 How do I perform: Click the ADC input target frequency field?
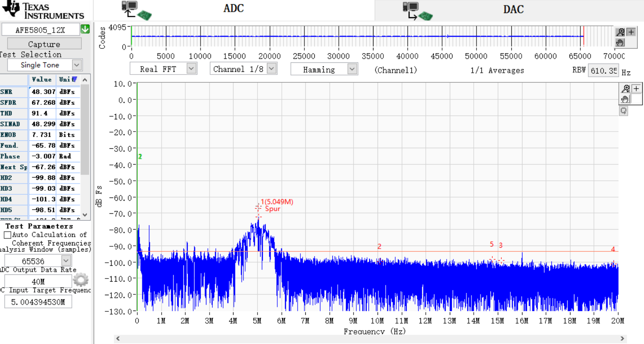coord(38,302)
